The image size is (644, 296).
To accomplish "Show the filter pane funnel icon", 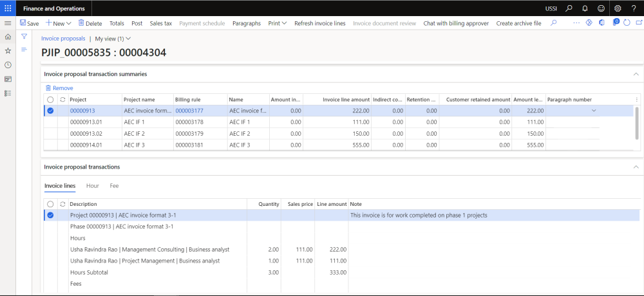I will [24, 37].
